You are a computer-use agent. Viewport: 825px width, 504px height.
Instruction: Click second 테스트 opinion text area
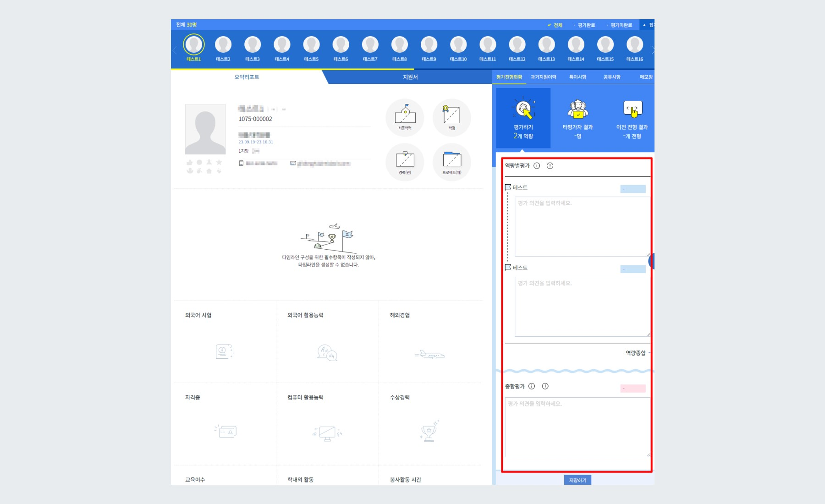point(583,307)
